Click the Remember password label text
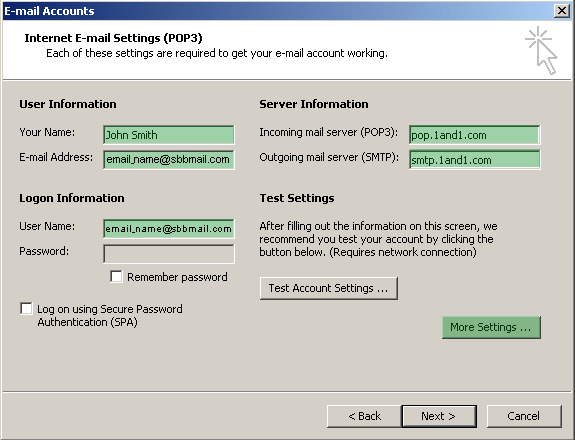 coord(177,277)
